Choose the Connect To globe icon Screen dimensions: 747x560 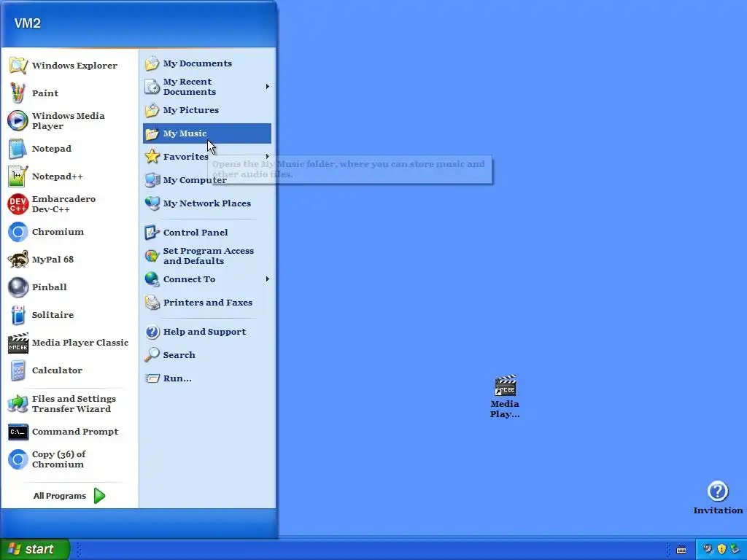click(152, 279)
